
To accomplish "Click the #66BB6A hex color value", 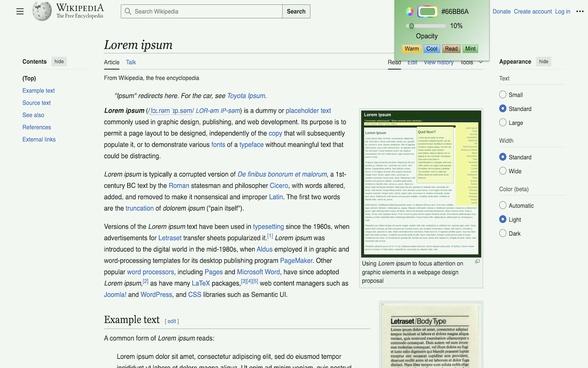I will click(455, 11).
